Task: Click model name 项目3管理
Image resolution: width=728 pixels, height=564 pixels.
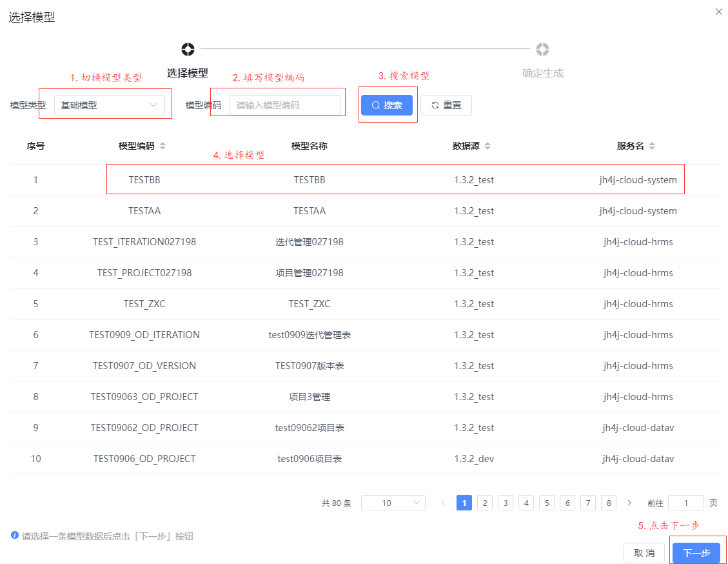Action: [310, 397]
